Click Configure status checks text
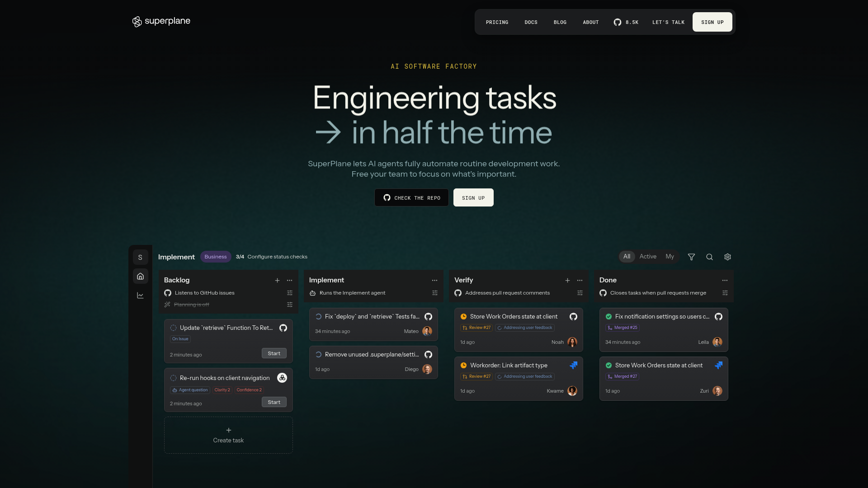This screenshot has width=868, height=488. [277, 257]
